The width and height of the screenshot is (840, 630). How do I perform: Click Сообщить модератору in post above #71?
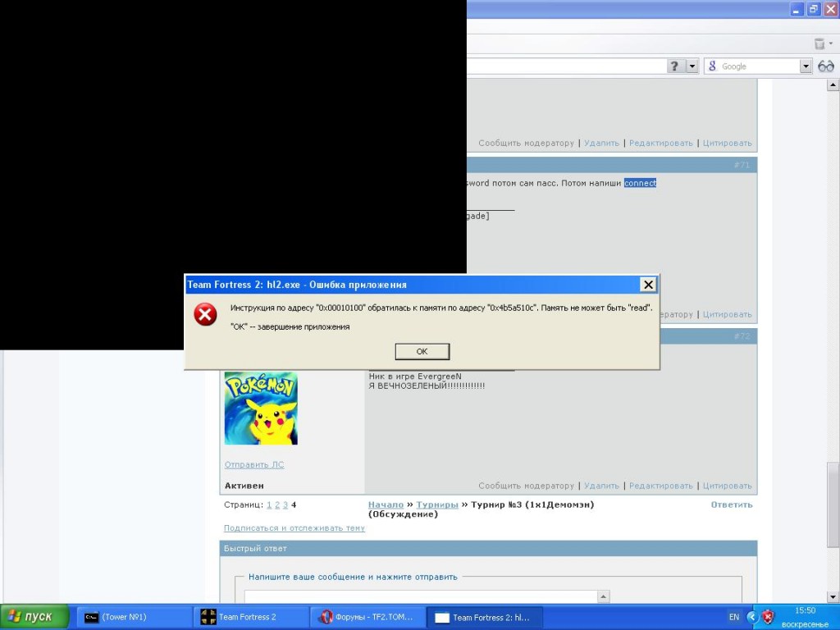pyautogui.click(x=526, y=143)
